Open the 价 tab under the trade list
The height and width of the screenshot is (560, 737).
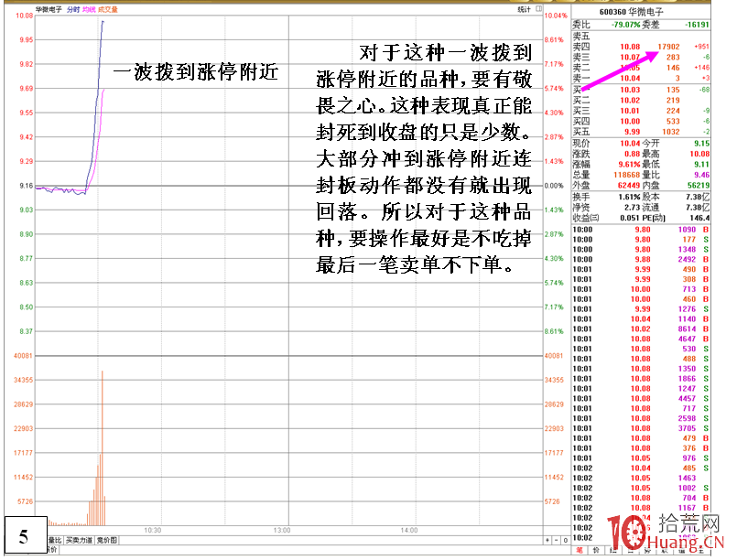tap(595, 550)
